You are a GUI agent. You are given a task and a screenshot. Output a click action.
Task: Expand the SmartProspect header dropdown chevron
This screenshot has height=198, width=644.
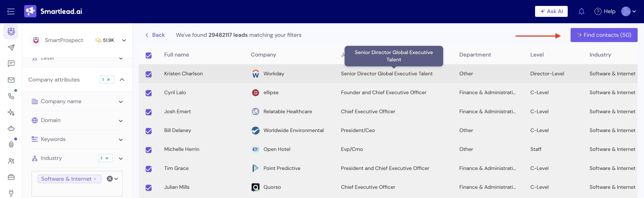point(124,41)
